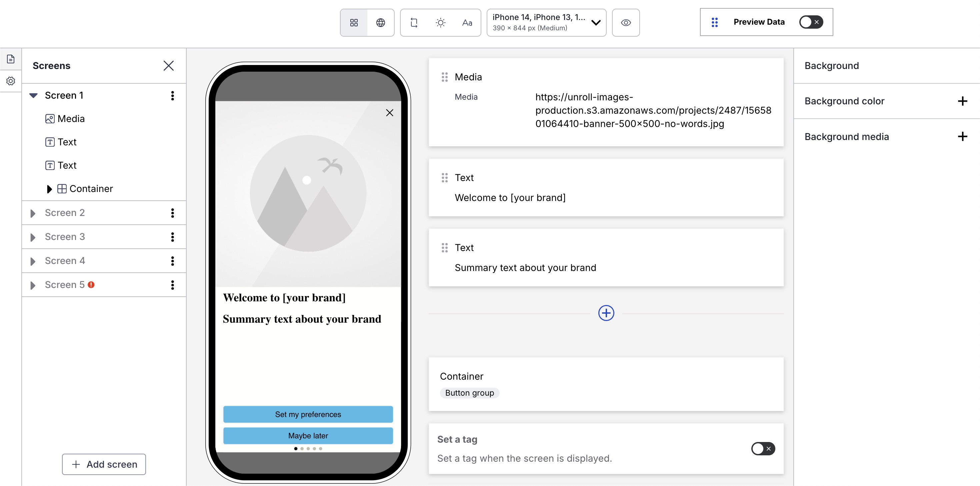980x486 pixels.
Task: Enable the Set a tag toggle
Action: point(763,449)
